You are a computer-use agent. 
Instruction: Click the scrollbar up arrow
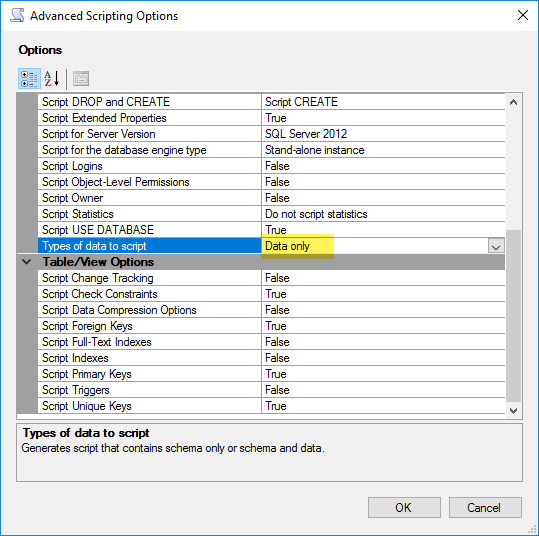click(513, 102)
